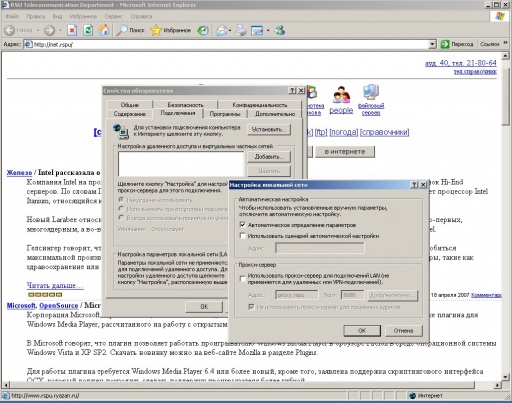
Task: Click the Установить... button
Action: [x=269, y=129]
